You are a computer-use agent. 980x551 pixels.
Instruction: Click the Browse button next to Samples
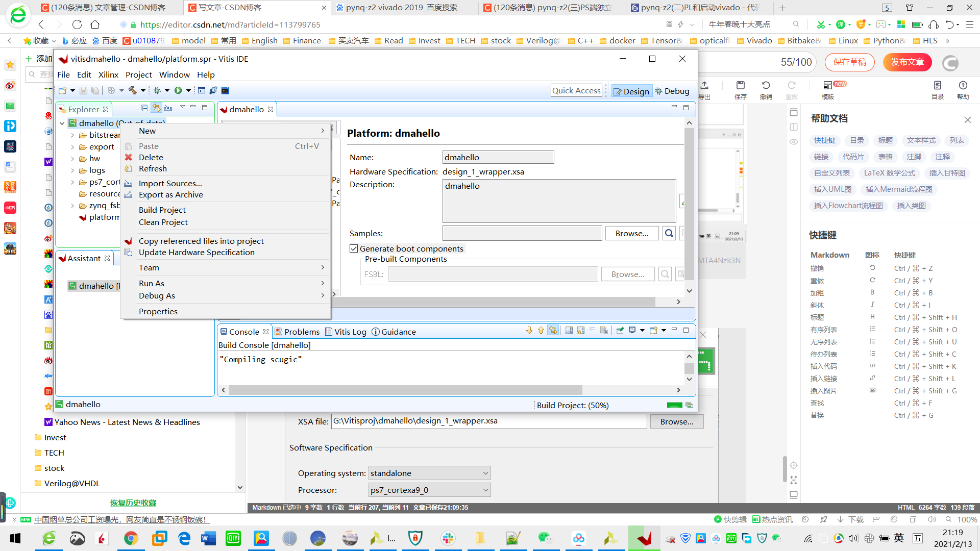click(632, 233)
